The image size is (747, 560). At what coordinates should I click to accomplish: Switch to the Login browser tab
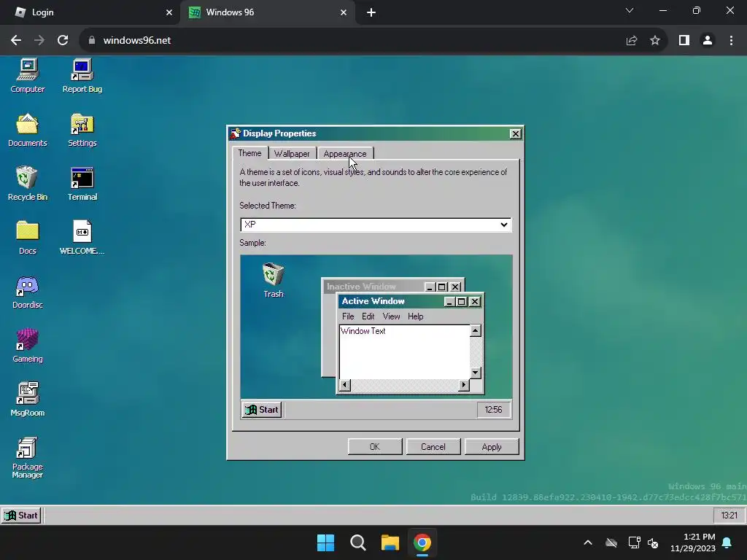[90, 12]
